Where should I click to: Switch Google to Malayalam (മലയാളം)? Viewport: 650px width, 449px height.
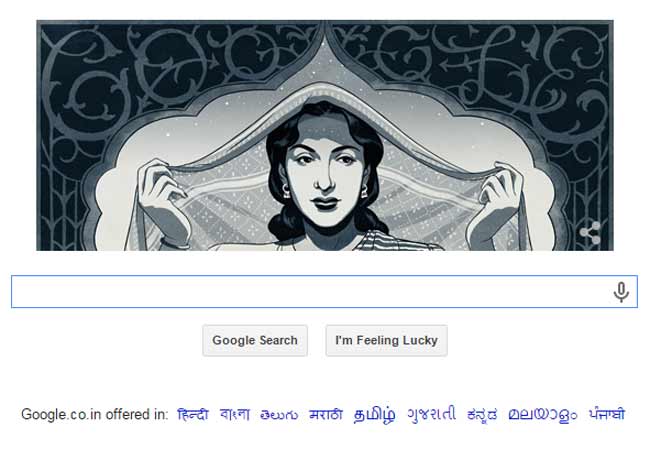[x=543, y=415]
